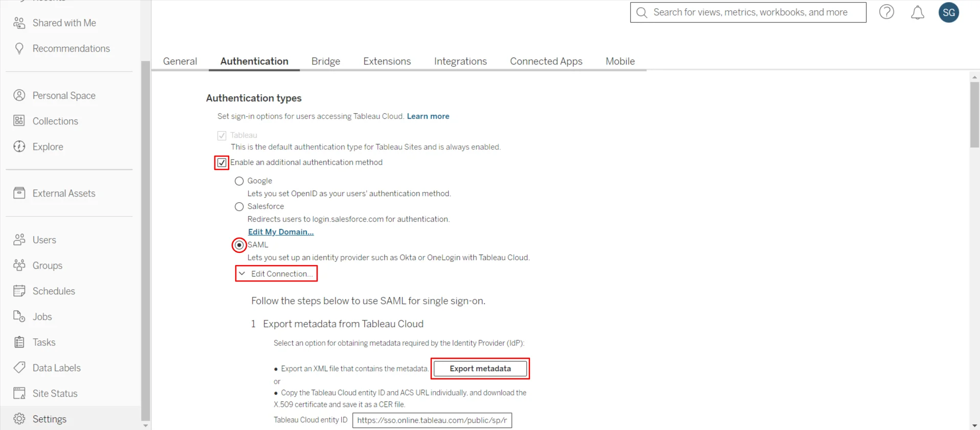
Task: Click the page scrollbar up arrow
Action: pyautogui.click(x=974, y=77)
